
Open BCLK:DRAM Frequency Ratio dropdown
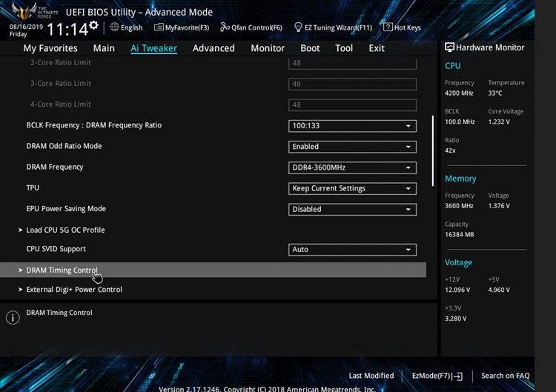point(352,126)
